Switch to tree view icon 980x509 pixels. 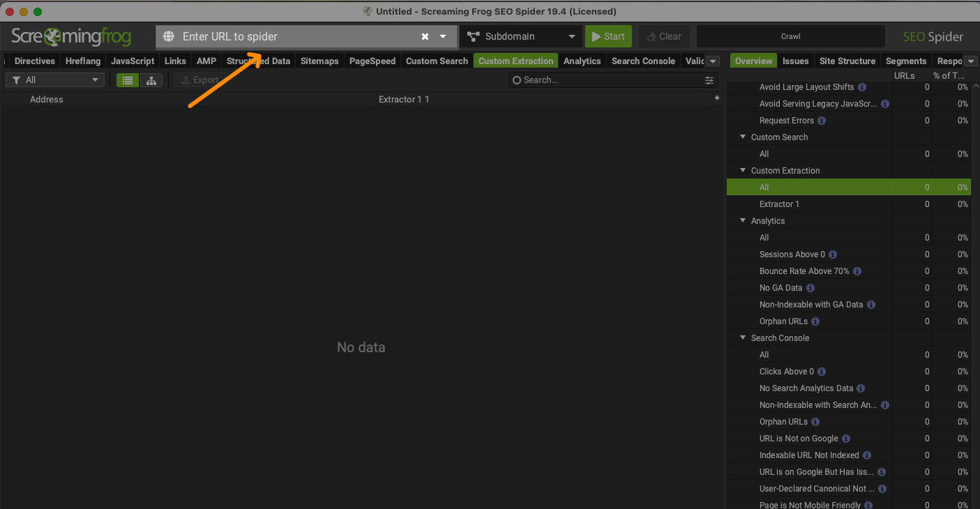click(151, 80)
